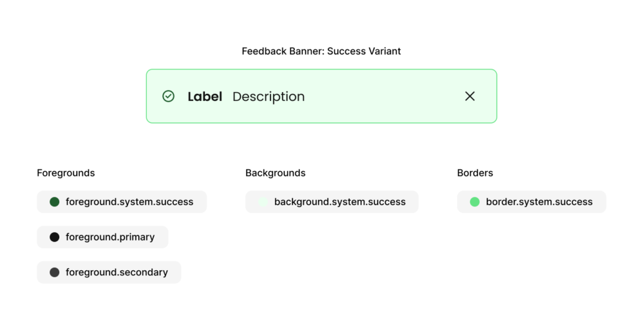This screenshot has height=330, width=644.
Task: Click the dark green foreground.system.success swatch
Action: 55,202
